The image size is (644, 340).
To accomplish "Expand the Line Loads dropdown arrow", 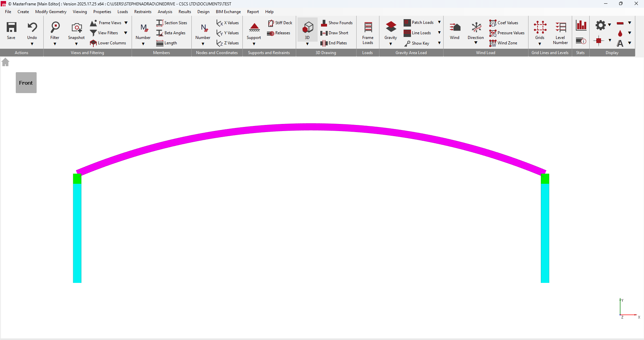I will click(439, 33).
